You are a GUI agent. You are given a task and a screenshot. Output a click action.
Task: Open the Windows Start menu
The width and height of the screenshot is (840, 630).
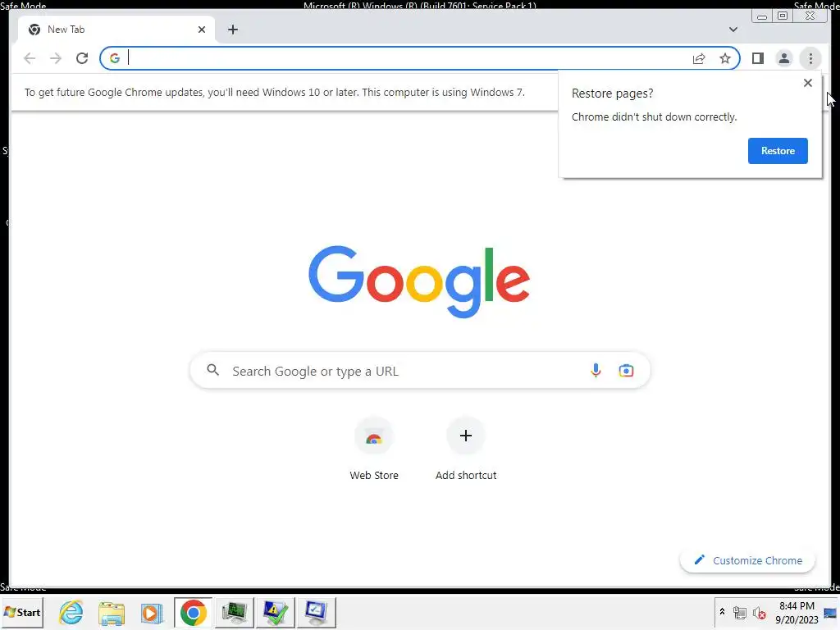coord(22,612)
